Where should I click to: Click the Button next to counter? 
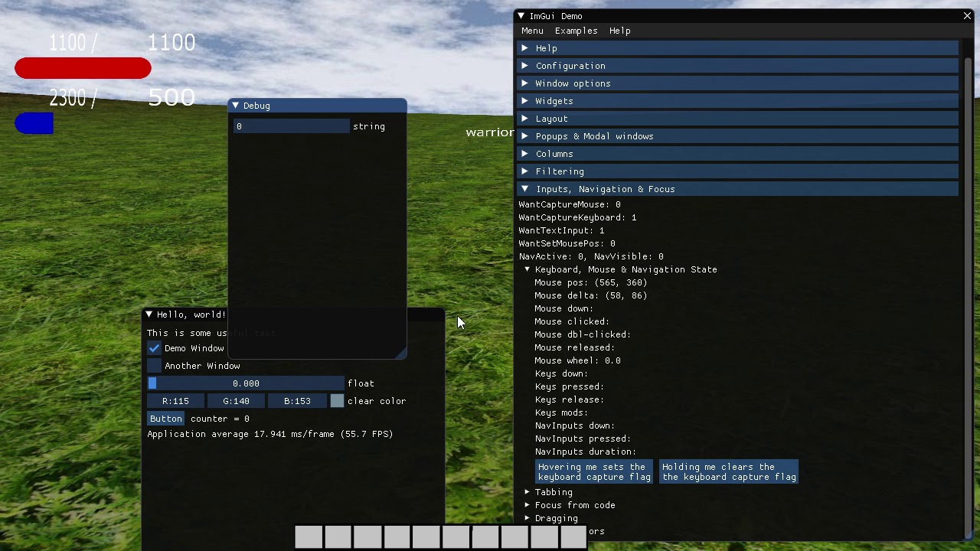coord(166,419)
